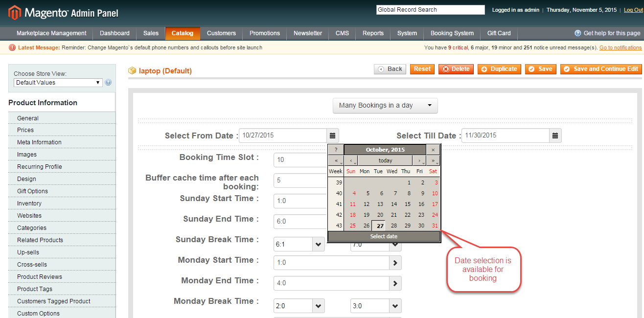Select the Websites sidebar tab

coord(62,216)
